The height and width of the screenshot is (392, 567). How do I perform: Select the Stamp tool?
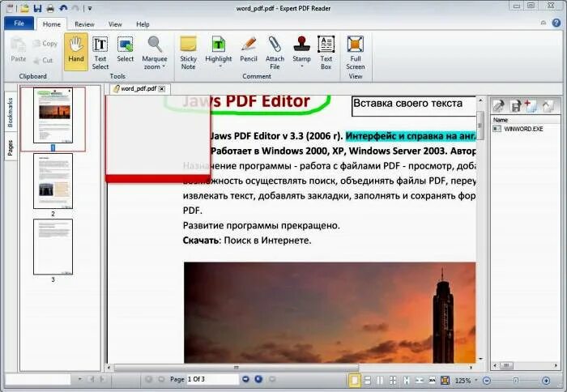click(x=301, y=48)
